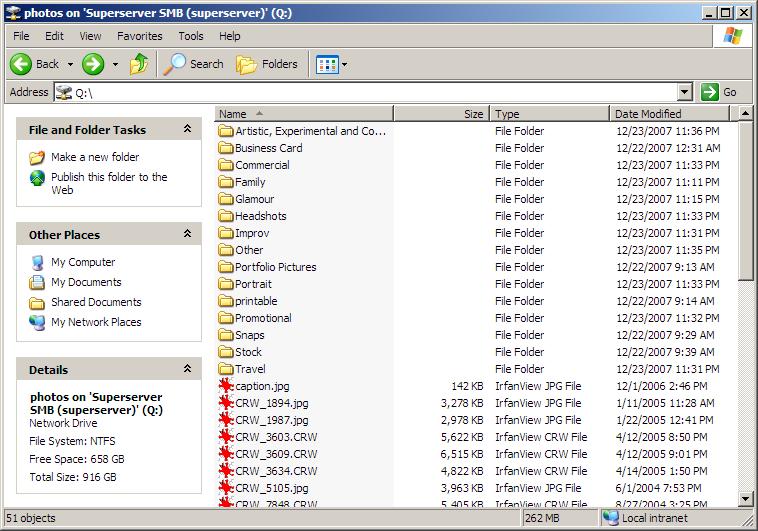This screenshot has width=758, height=531.
Task: Collapse the File and Folder Tasks panel
Action: 187,130
